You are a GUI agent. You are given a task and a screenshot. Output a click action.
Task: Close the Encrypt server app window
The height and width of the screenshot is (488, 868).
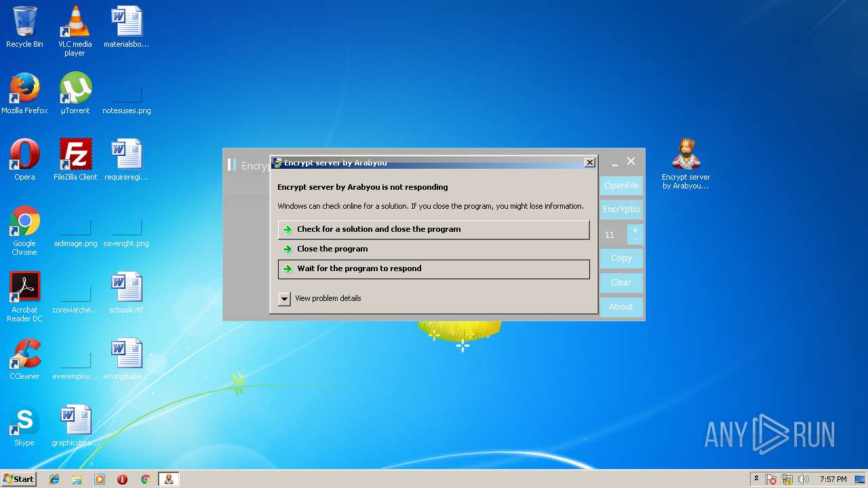pos(631,161)
